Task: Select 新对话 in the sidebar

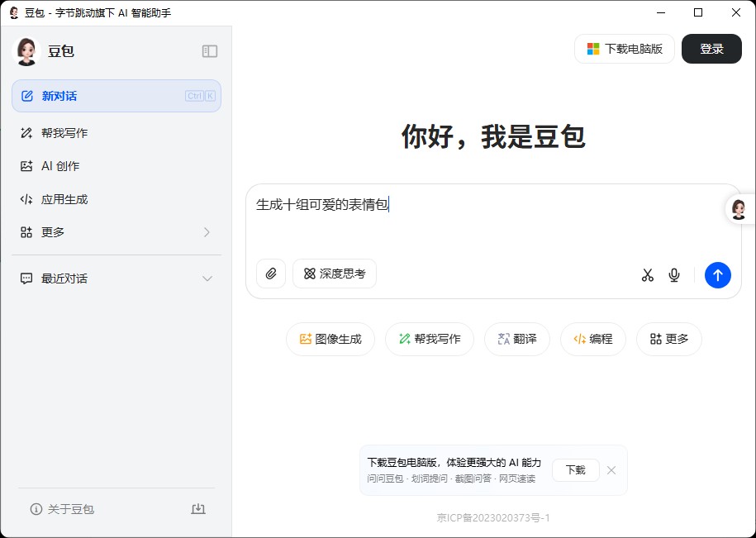Action: coord(116,96)
